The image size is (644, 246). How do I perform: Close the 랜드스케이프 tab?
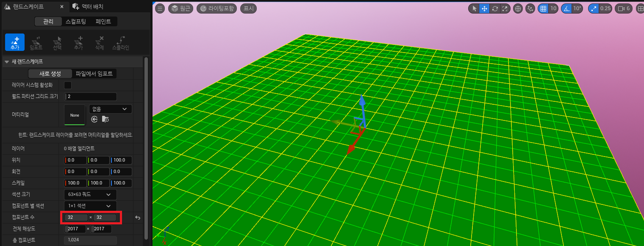(62, 7)
